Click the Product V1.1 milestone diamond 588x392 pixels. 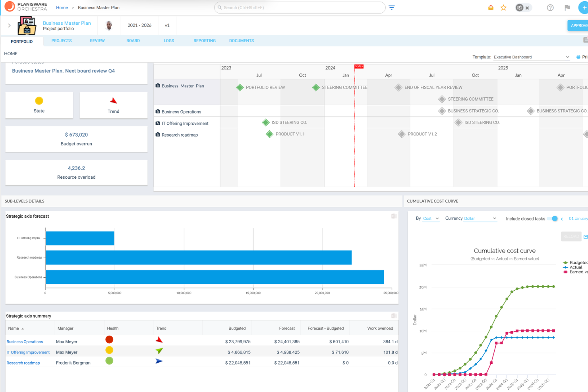click(270, 134)
